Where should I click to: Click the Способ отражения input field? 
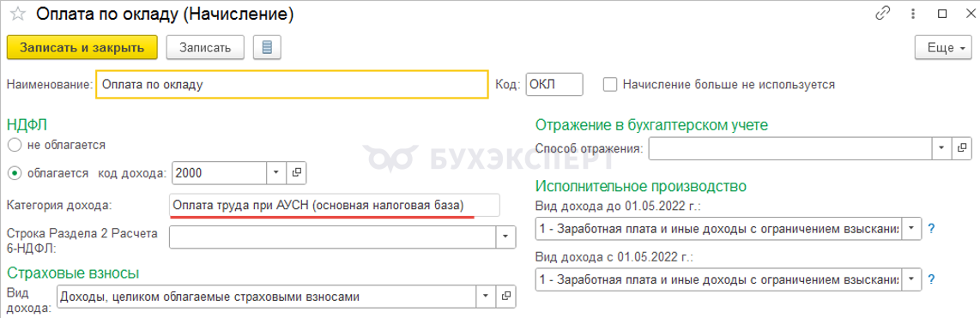click(790, 148)
